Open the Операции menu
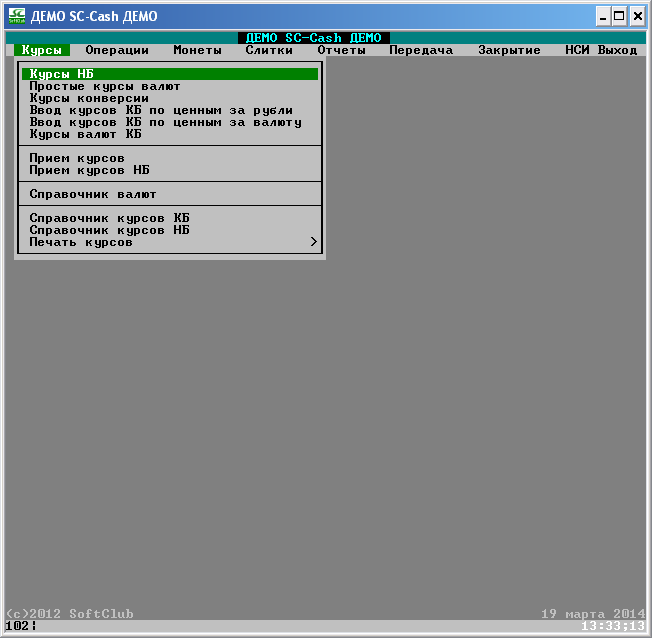 point(117,50)
